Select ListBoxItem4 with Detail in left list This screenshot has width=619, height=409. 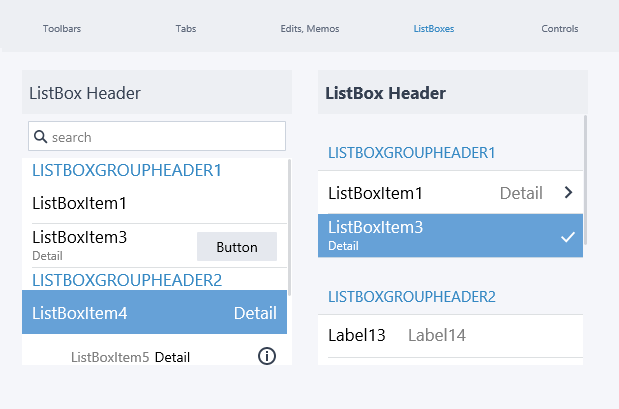pos(154,312)
